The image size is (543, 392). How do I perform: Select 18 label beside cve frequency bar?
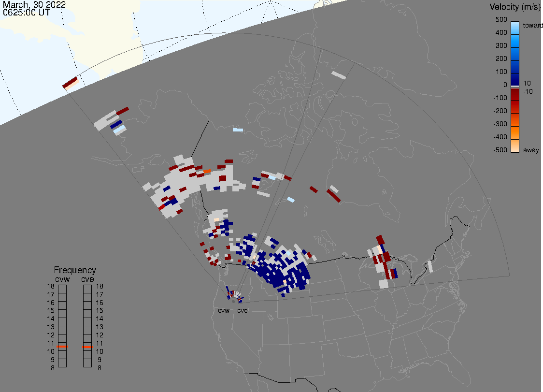coord(100,286)
